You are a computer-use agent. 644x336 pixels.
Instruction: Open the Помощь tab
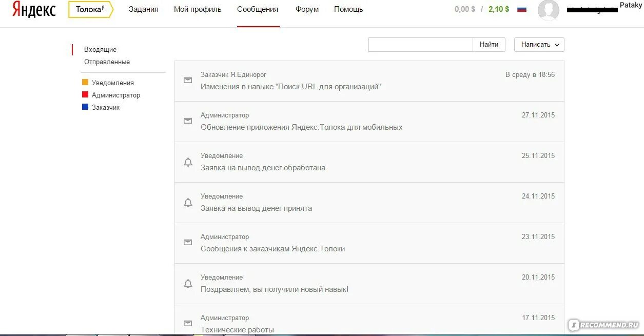coord(348,9)
